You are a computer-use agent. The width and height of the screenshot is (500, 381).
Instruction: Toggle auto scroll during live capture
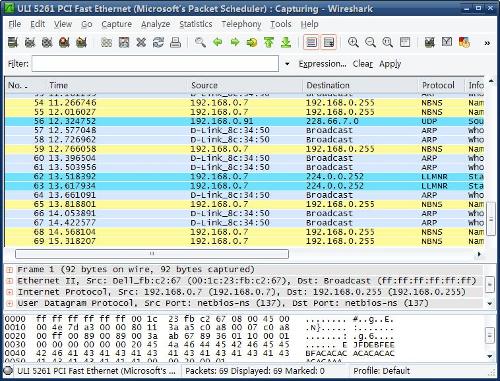pos(329,42)
